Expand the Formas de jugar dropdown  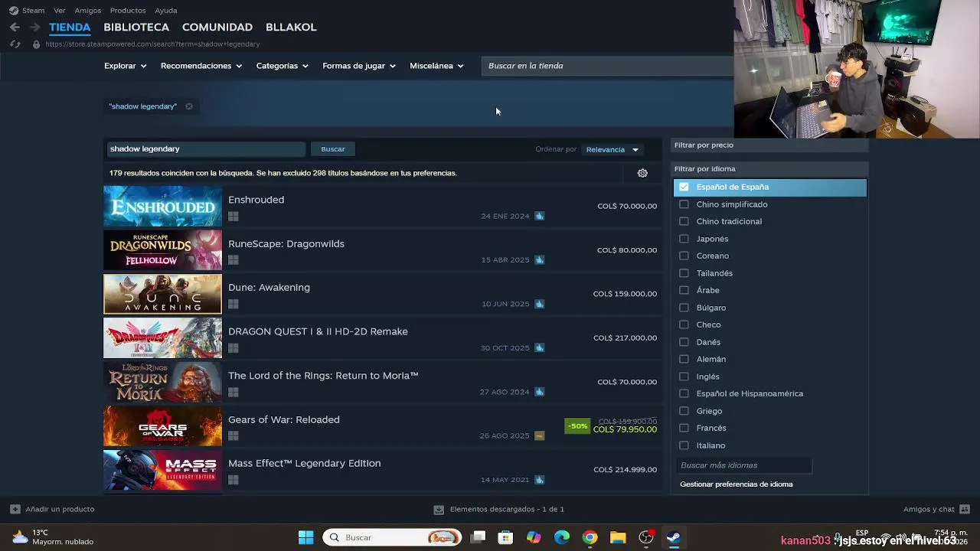click(358, 66)
